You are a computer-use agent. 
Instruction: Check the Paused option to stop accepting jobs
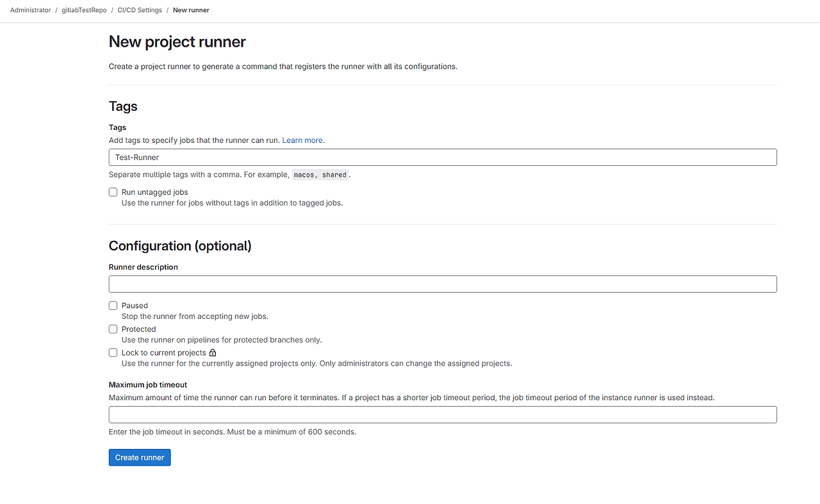click(x=113, y=305)
